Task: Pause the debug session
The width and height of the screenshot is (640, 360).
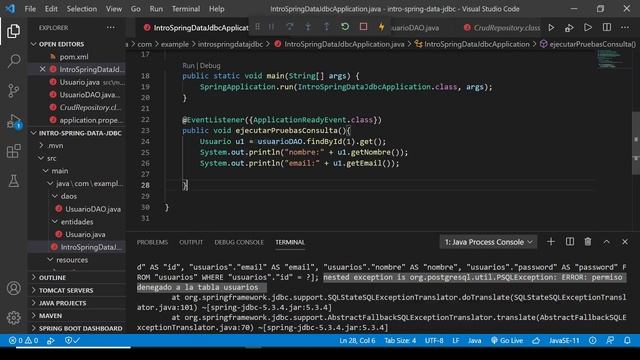Action: (271, 27)
